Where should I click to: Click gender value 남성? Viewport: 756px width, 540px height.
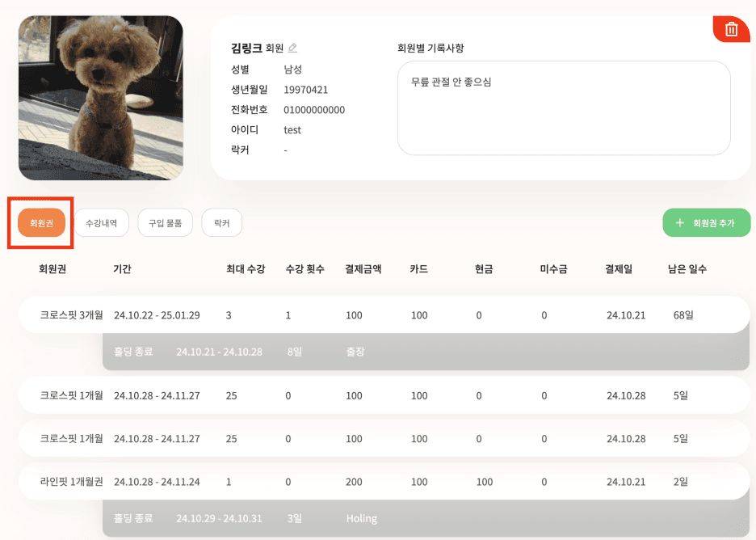point(292,69)
